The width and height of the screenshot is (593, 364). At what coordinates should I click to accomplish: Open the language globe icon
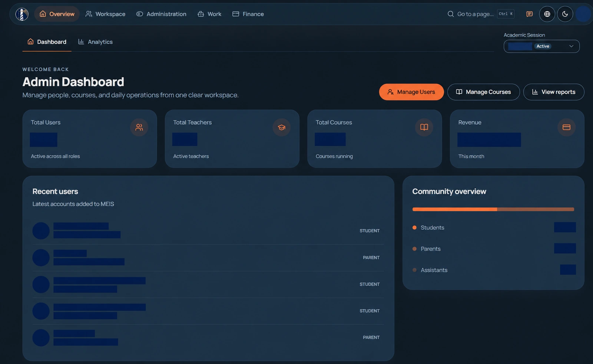click(x=547, y=14)
